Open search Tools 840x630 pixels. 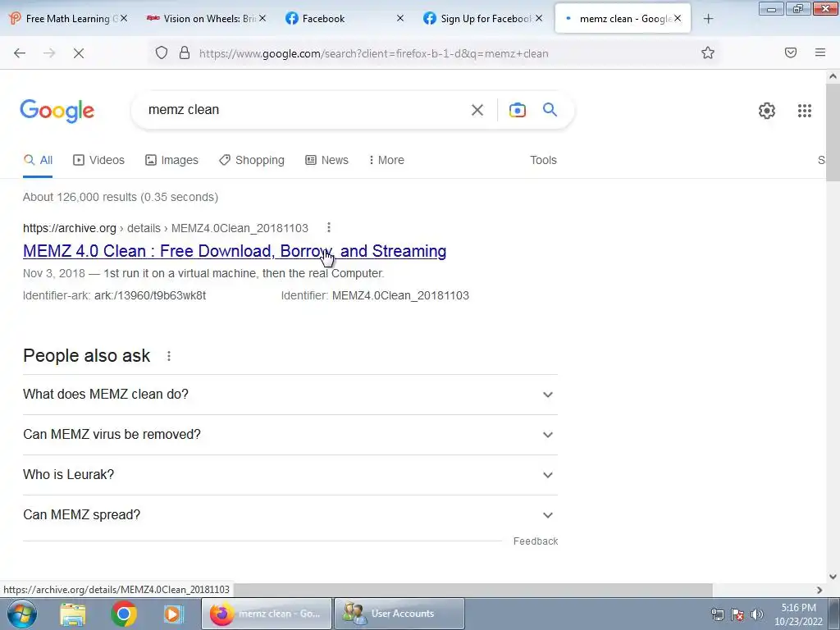543,160
